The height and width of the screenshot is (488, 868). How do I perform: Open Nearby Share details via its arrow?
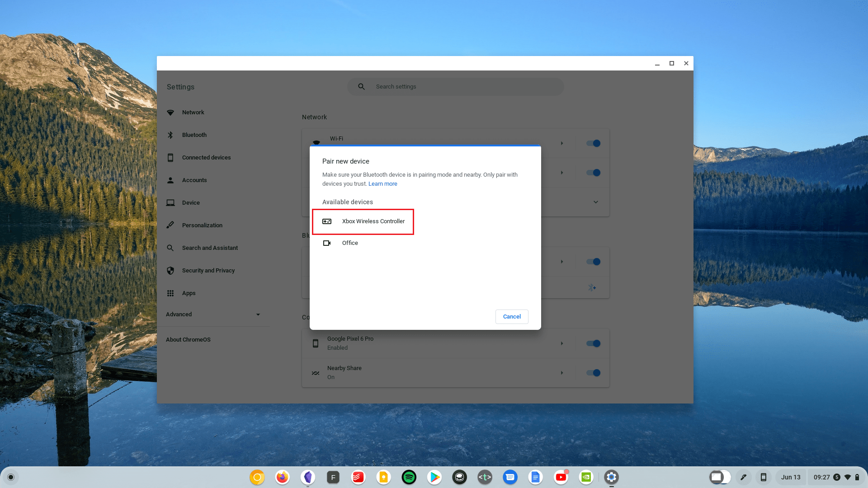click(561, 373)
